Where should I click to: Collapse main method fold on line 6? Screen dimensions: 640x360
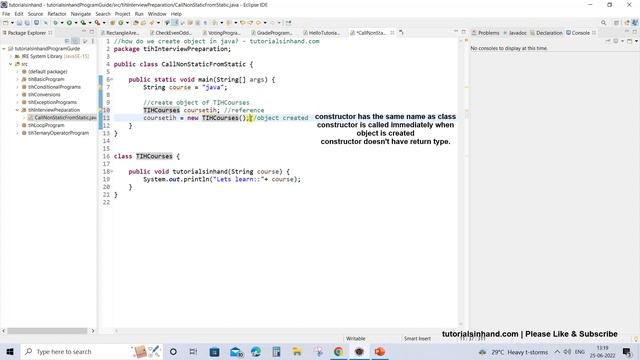click(111, 80)
